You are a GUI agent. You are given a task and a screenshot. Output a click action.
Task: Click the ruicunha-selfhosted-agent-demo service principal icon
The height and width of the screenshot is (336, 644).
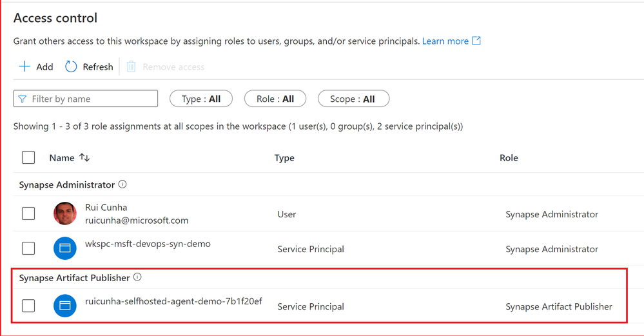(65, 306)
